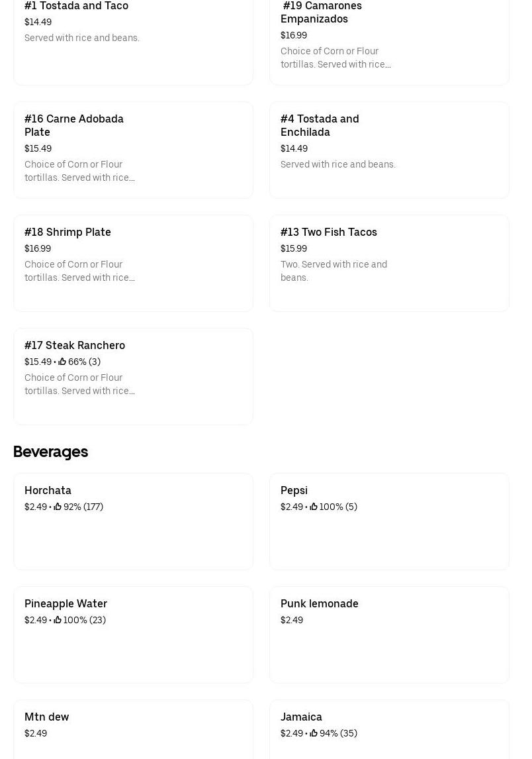
Task: Click thumbs-up icon on Pepsi
Action: pos(314,507)
